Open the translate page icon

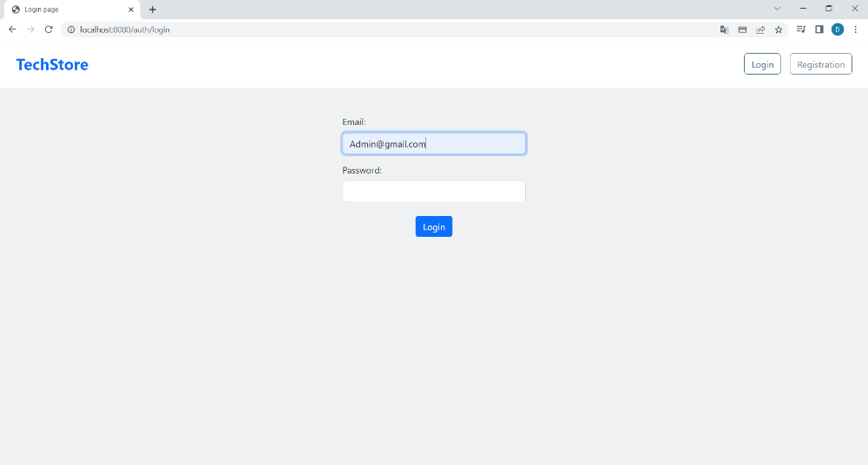tap(724, 29)
